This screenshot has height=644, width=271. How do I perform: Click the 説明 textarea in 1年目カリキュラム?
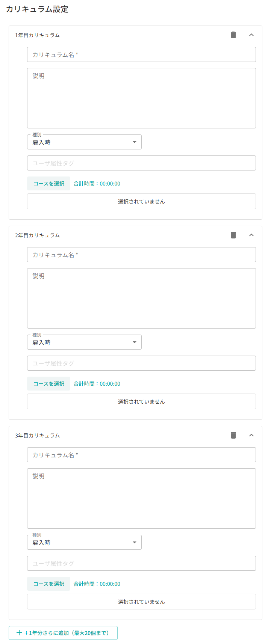[x=141, y=98]
